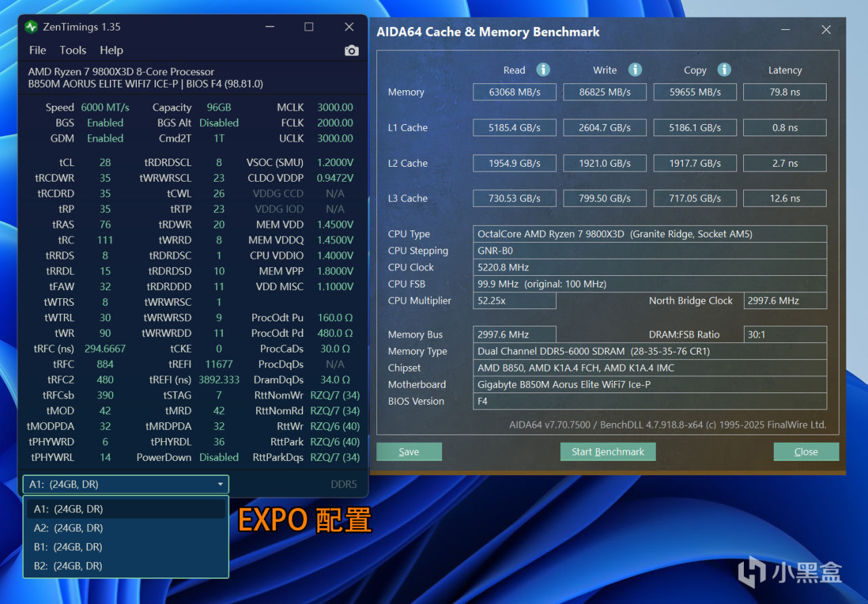The image size is (868, 604).
Task: Open the File menu in ZenTimings
Action: [38, 50]
